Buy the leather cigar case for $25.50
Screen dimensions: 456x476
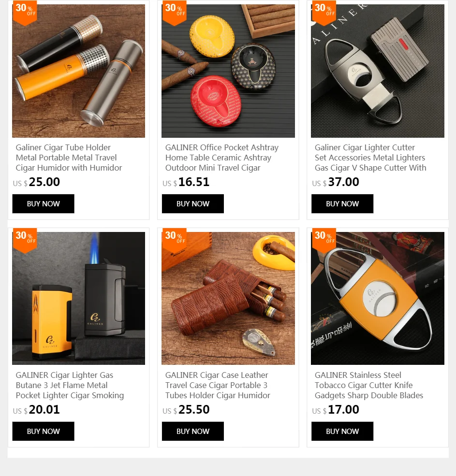coord(192,431)
